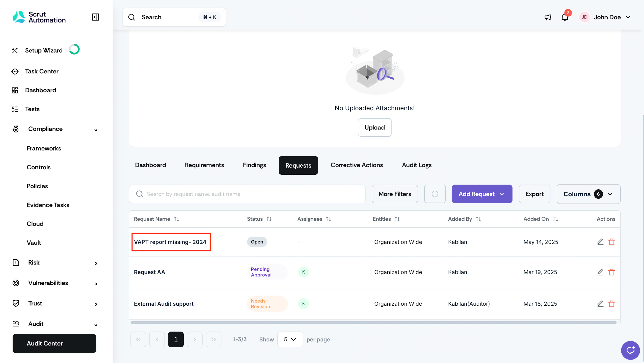Viewport: 644px width, 363px height.
Task: Click the Export button
Action: coord(534,194)
